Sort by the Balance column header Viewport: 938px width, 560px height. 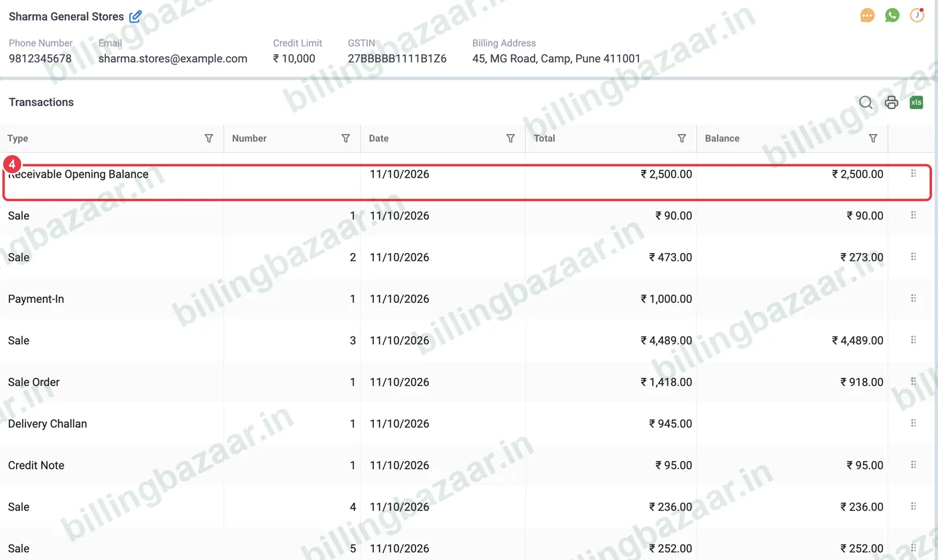tap(722, 138)
